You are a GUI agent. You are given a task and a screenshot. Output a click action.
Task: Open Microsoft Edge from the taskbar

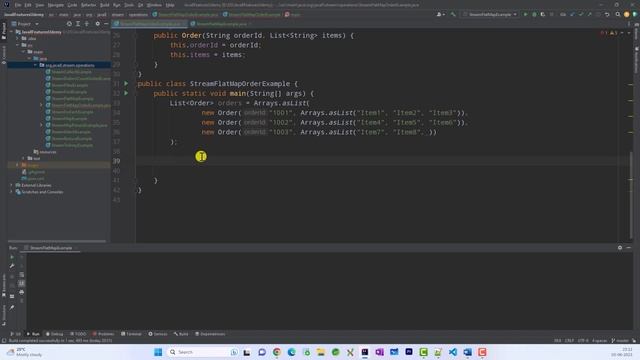pyautogui.click(x=291, y=352)
